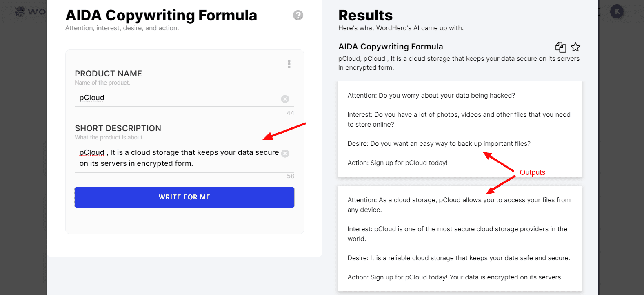Select the first result card about hacked data
The image size is (644, 295).
point(460,129)
